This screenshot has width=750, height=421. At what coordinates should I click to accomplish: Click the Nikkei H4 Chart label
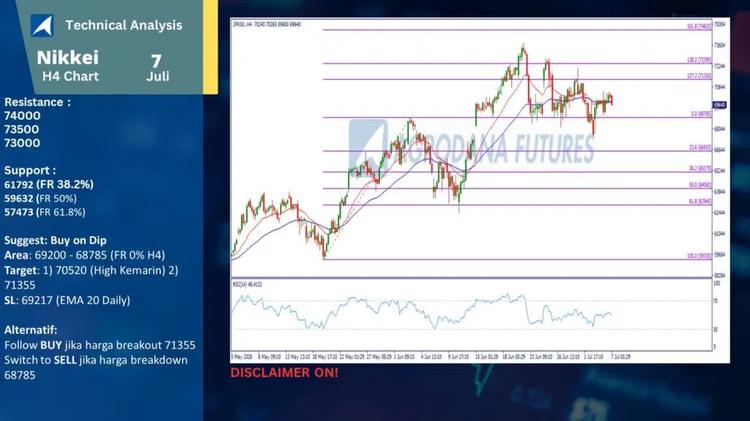pyautogui.click(x=68, y=66)
